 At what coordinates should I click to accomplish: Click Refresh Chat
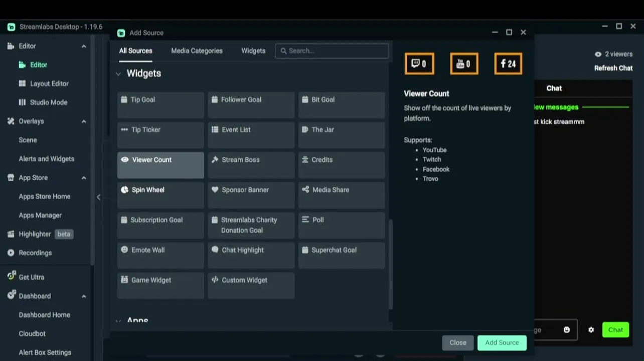click(613, 68)
